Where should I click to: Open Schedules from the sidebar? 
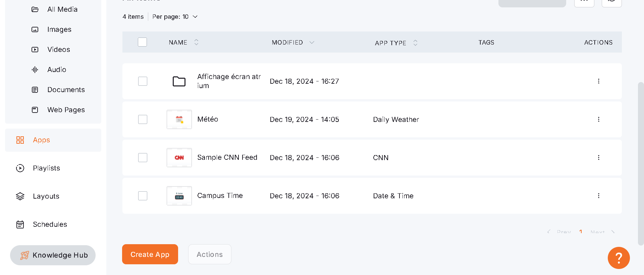(50, 224)
